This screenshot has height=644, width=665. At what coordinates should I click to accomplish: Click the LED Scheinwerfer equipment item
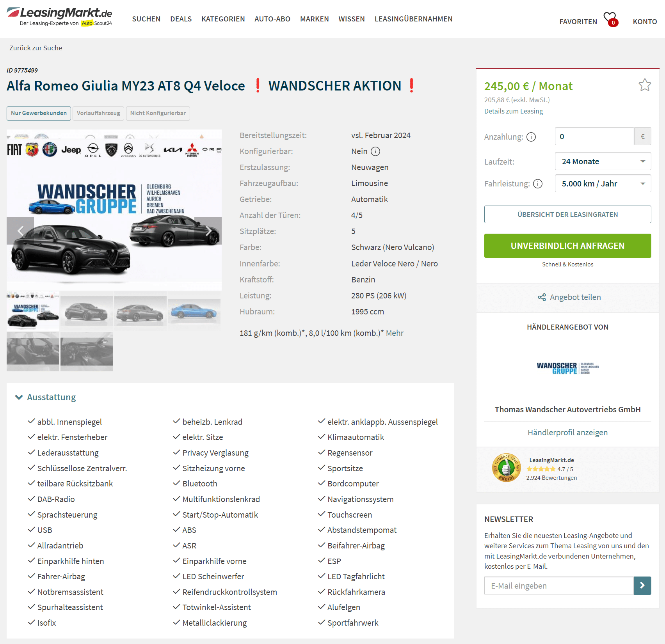[x=213, y=577]
